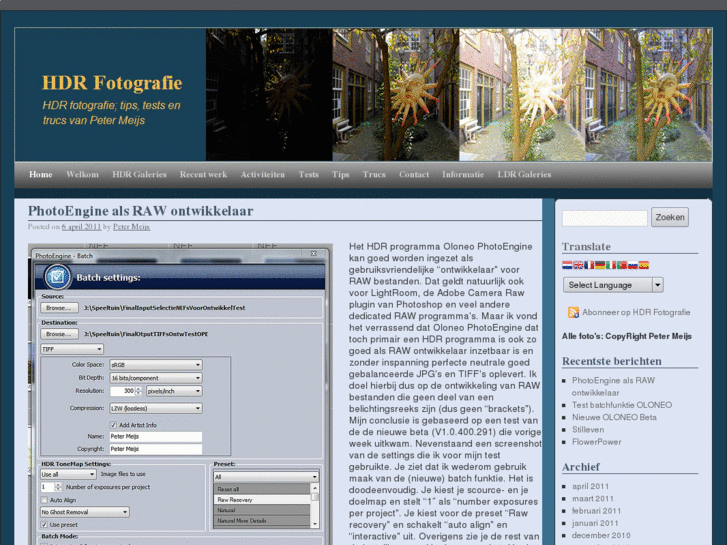Open the pixels/inch resolution unit dropdown

(x=174, y=391)
